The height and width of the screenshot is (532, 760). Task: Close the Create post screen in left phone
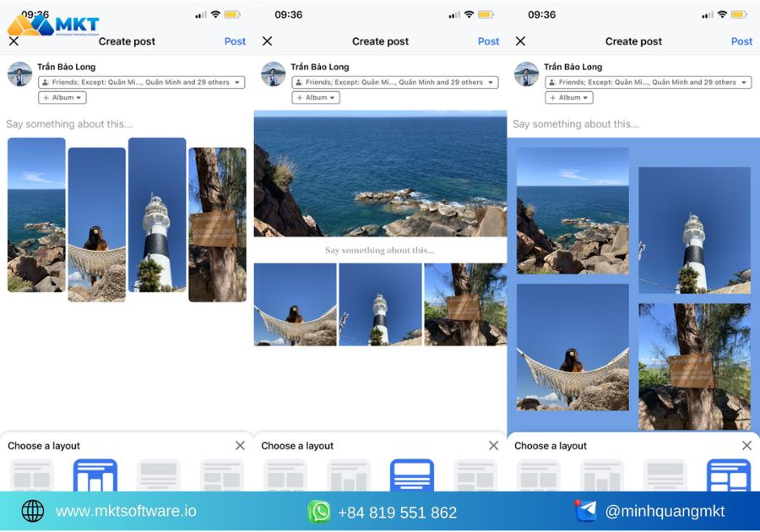click(14, 41)
